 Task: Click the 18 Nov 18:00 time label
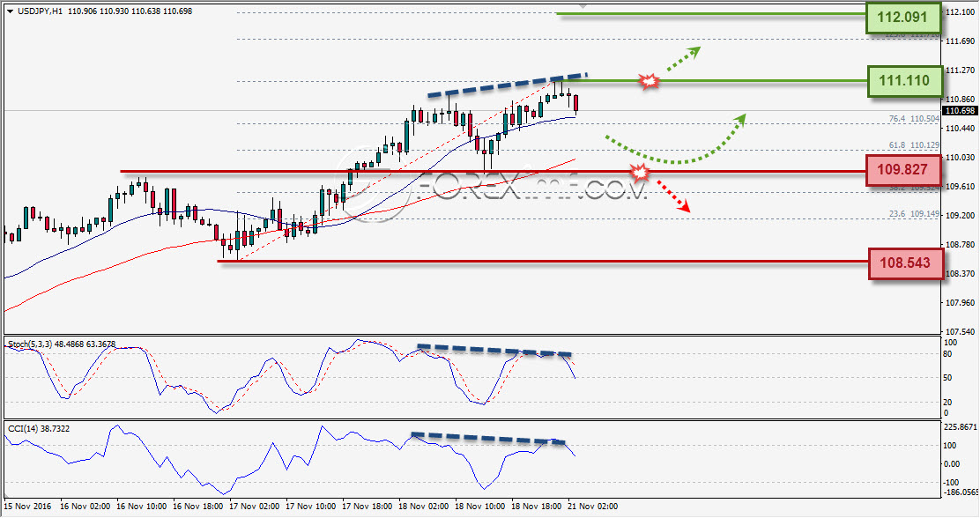[536, 507]
